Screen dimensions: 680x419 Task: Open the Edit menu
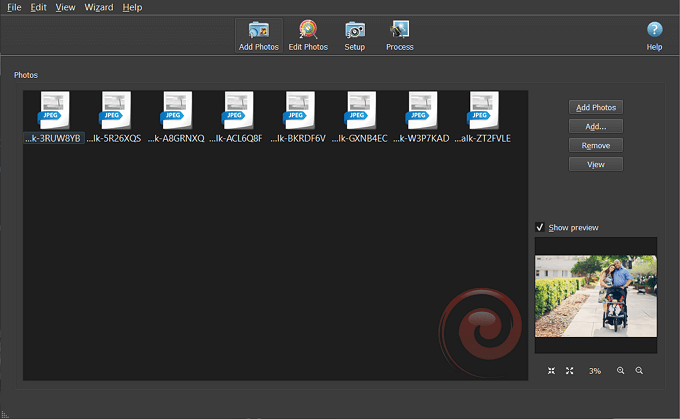[x=38, y=7]
